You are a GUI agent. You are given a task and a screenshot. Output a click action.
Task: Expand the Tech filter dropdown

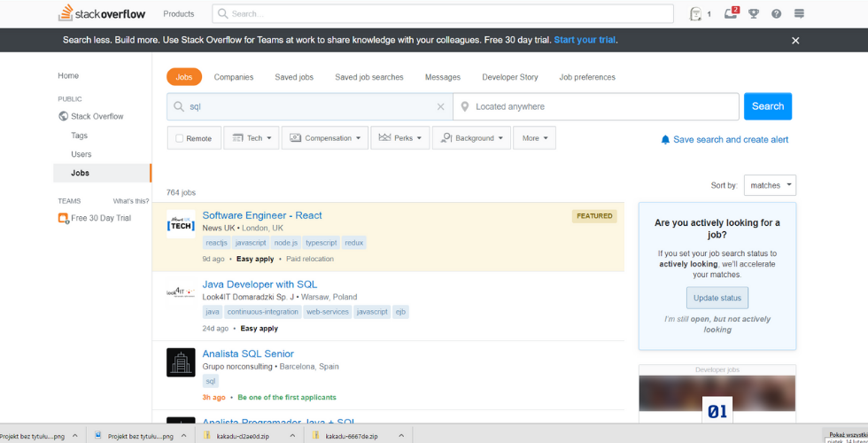252,138
